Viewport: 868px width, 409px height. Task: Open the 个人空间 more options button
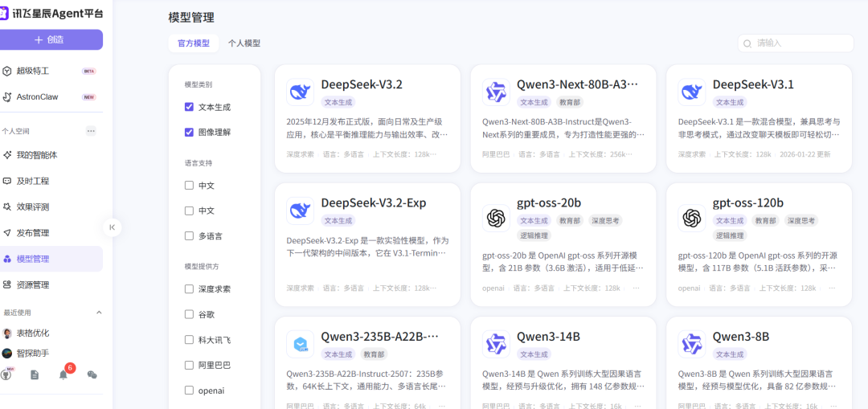[91, 131]
